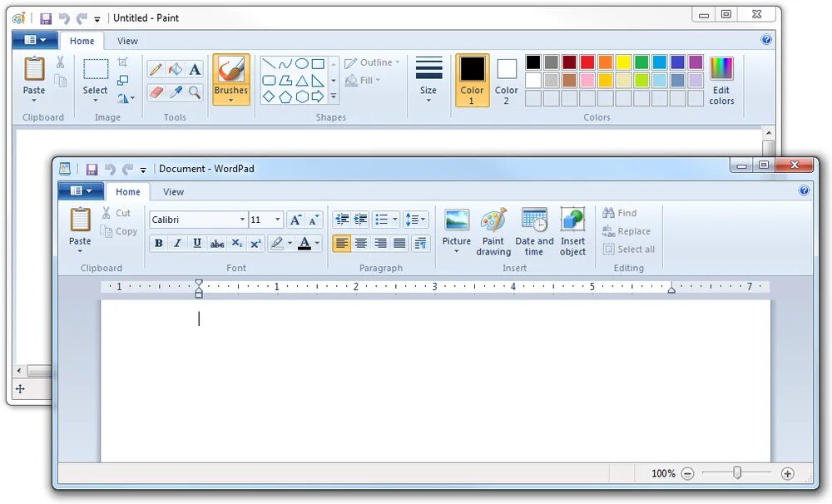The width and height of the screenshot is (832, 504).
Task: Click Find in WordPad Editing group
Action: [619, 213]
